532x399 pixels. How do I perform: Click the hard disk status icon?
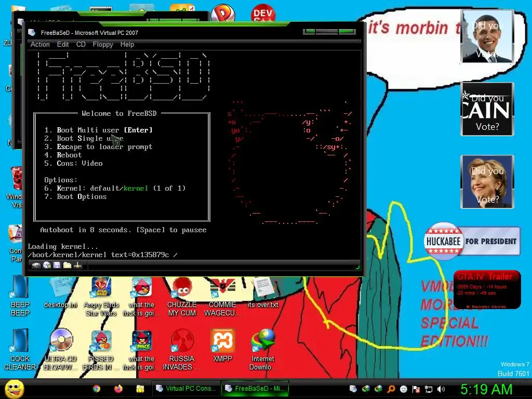[36, 265]
